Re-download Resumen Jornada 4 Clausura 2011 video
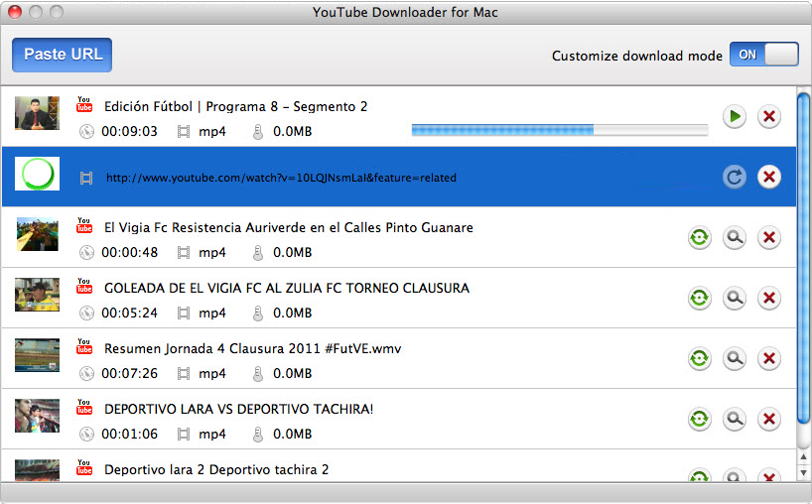This screenshot has width=812, height=504. click(x=700, y=358)
